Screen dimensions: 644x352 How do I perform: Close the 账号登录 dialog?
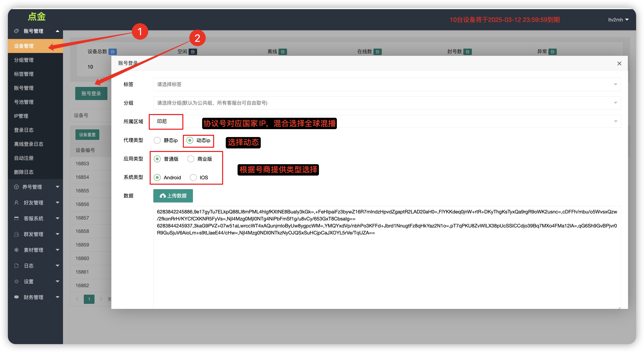click(619, 63)
